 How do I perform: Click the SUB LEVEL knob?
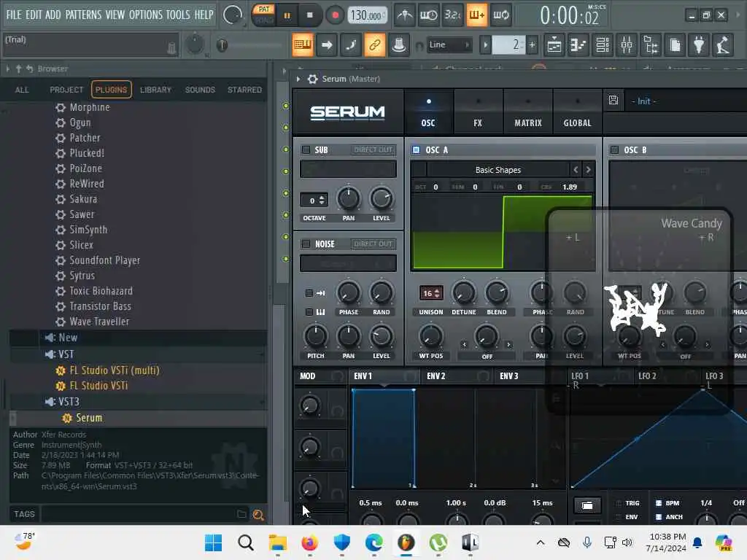[x=381, y=198]
